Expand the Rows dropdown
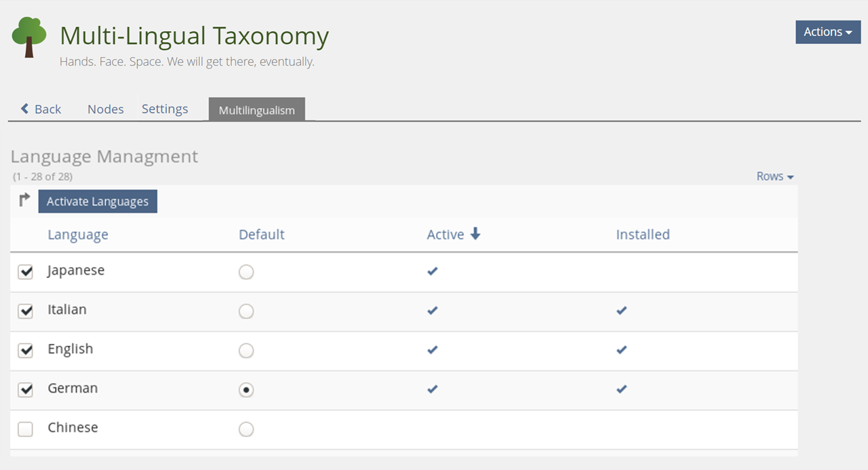868x470 pixels. click(x=774, y=176)
